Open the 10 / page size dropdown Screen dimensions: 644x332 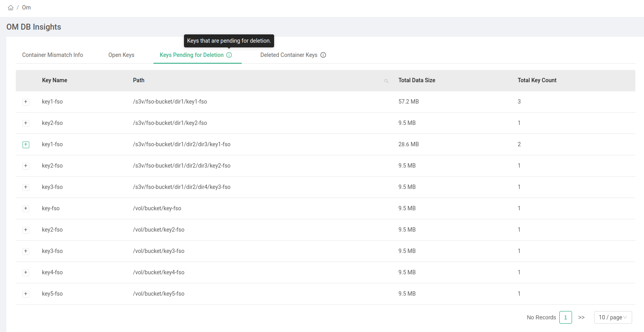[x=613, y=317]
